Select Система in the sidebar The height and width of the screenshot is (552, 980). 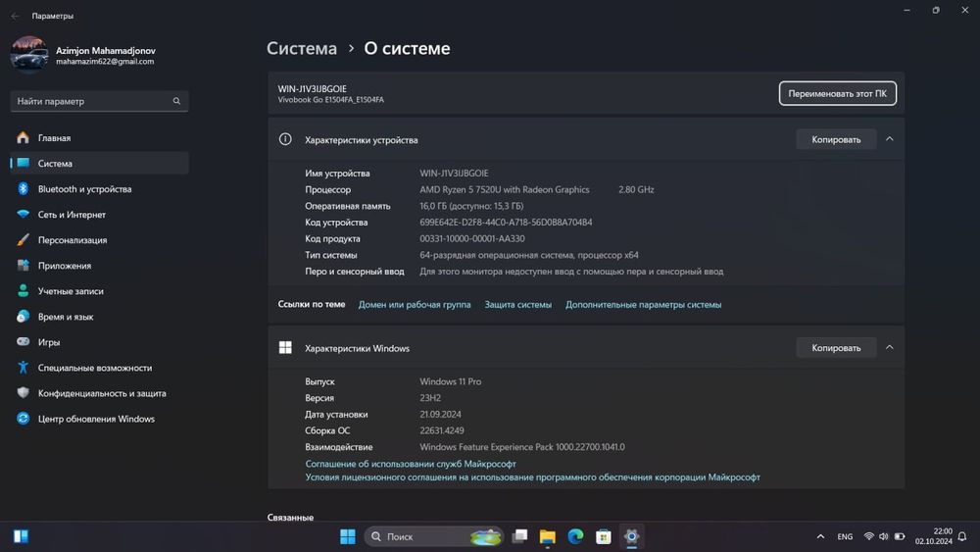[100, 163]
